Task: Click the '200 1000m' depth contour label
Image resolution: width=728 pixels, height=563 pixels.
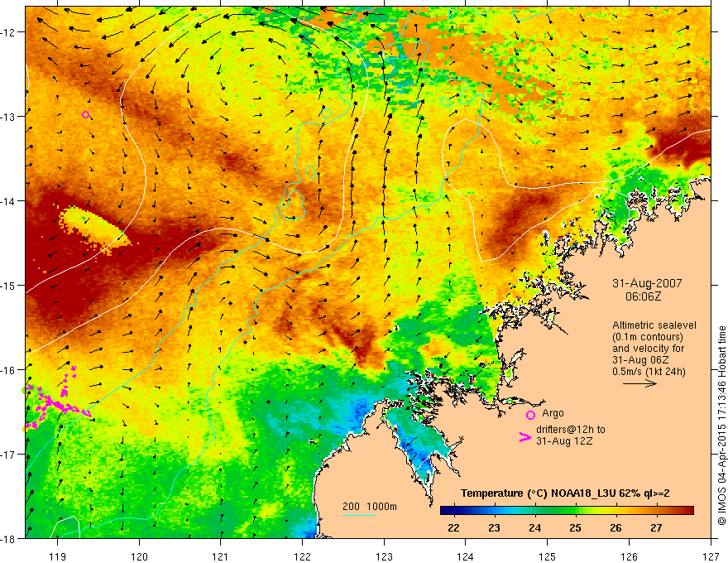Action: [370, 507]
